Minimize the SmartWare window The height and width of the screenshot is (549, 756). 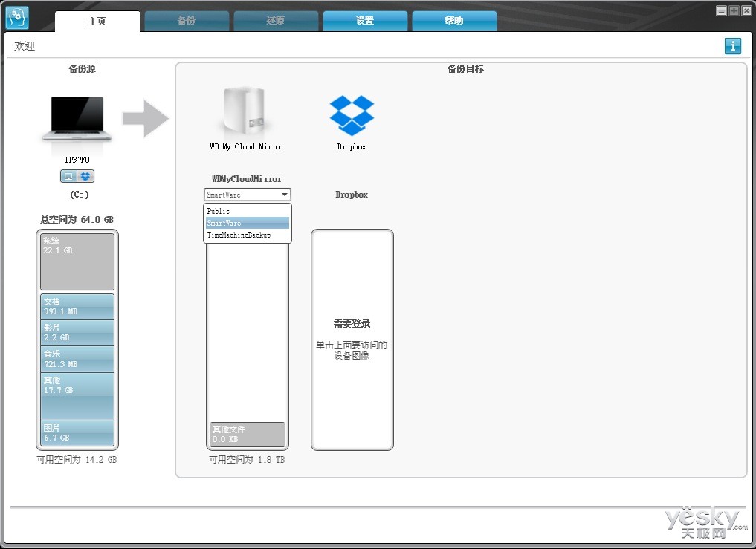click(721, 10)
